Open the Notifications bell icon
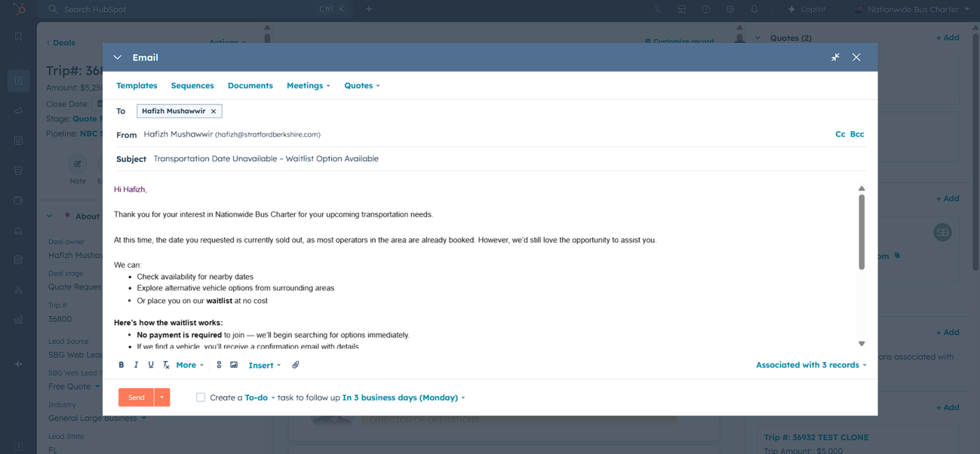This screenshot has height=454, width=980. [754, 9]
